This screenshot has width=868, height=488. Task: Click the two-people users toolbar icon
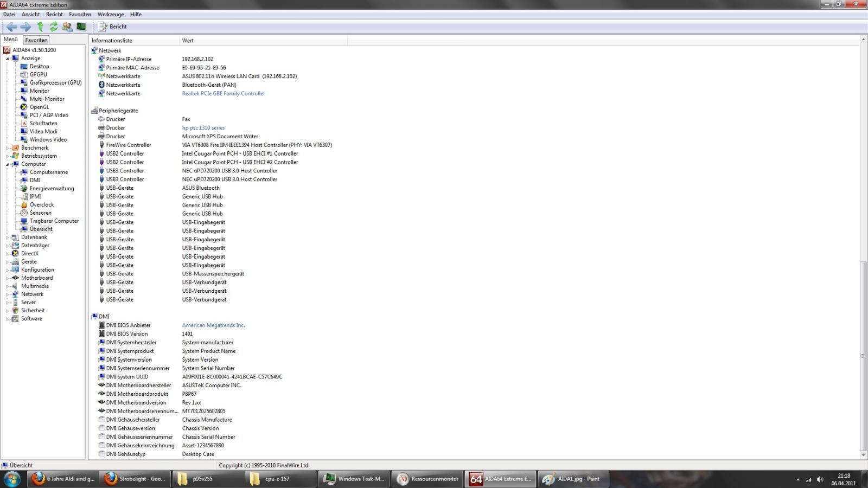click(67, 27)
